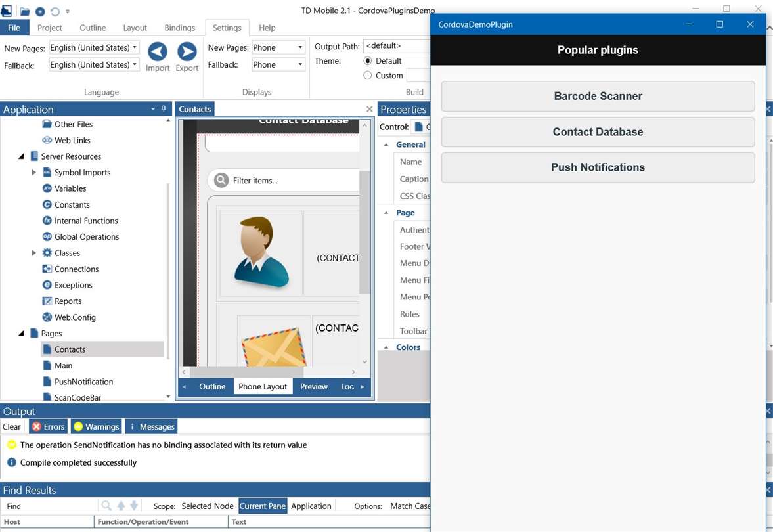
Task: Click the refresh icon in title bar
Action: 55,11
